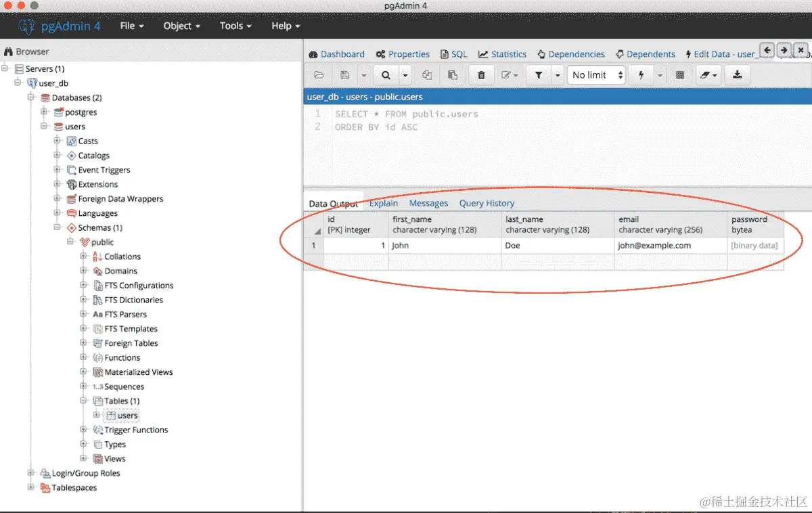Open the Filter options dropdown arrow

coord(558,75)
